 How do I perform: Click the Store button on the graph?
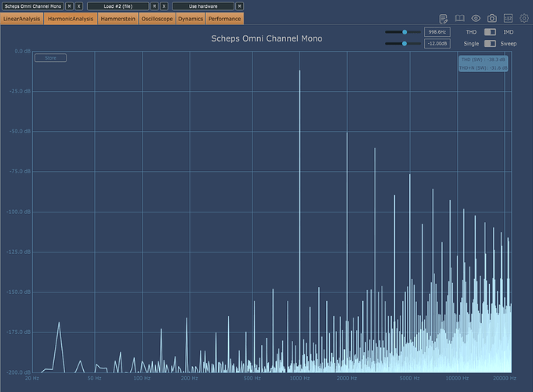51,58
